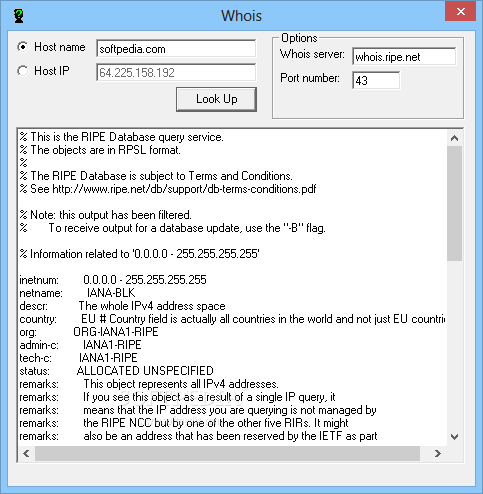
Task: Select the Host IP radio button
Action: point(23,71)
